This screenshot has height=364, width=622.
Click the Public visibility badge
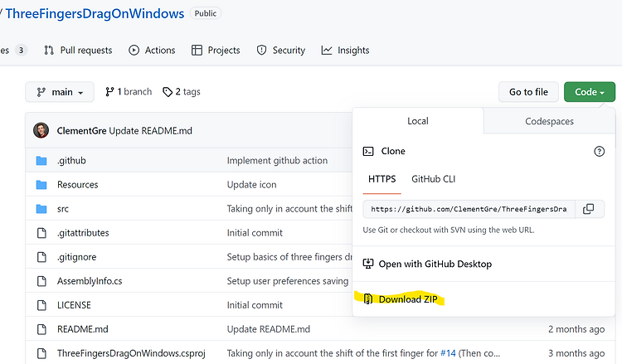(206, 13)
